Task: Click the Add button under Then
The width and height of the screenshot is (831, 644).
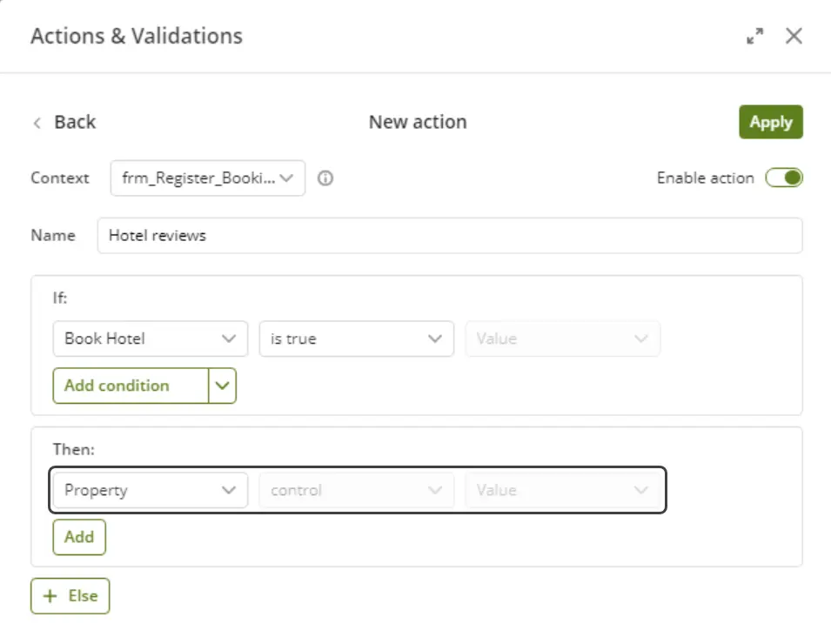Action: [79, 537]
